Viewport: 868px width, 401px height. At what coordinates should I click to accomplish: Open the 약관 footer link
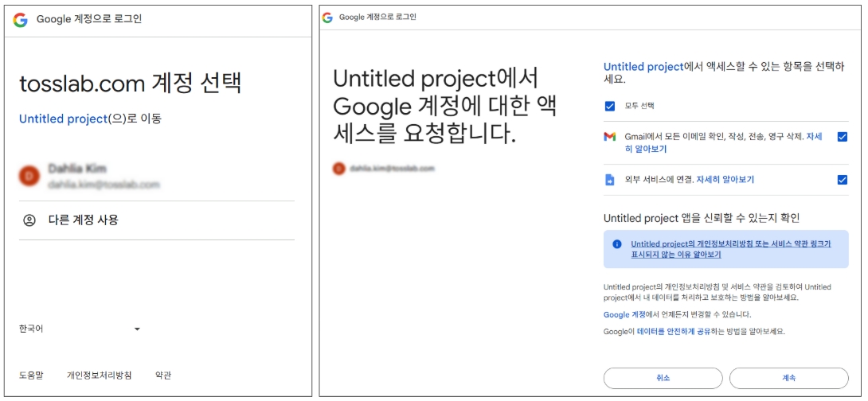[163, 375]
